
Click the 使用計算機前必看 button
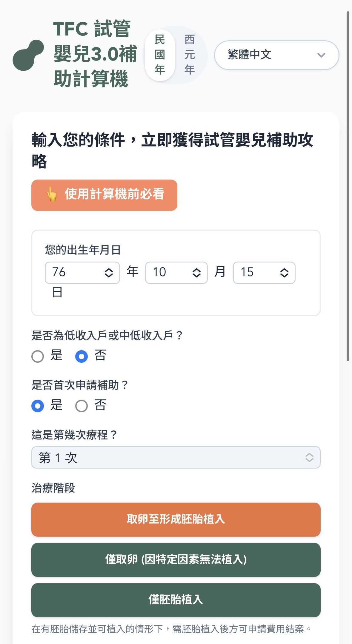pos(104,195)
